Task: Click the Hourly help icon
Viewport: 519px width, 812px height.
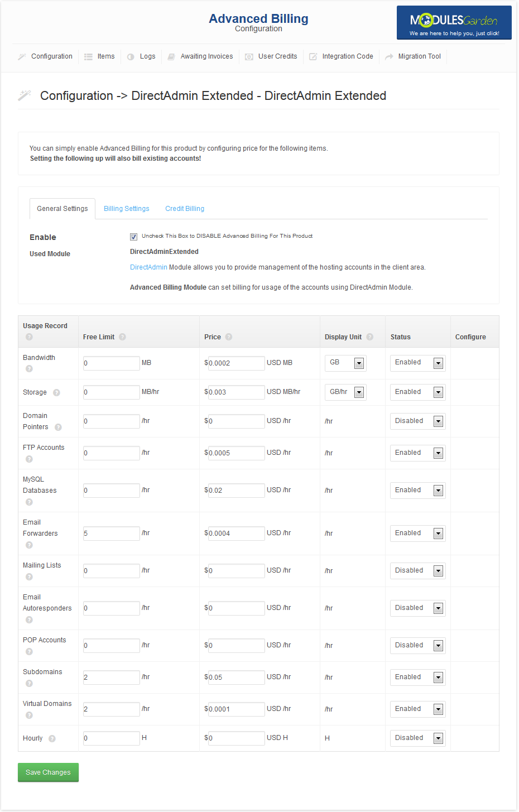Action: point(52,738)
